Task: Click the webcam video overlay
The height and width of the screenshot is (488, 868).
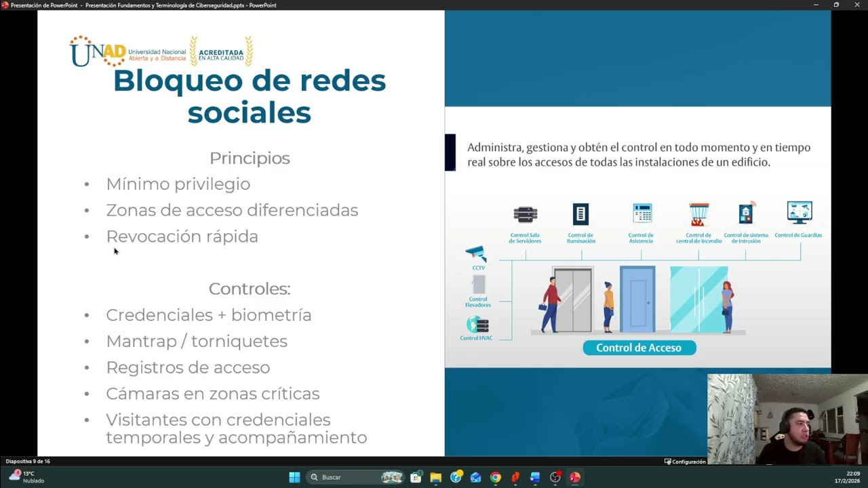Action: pos(787,419)
